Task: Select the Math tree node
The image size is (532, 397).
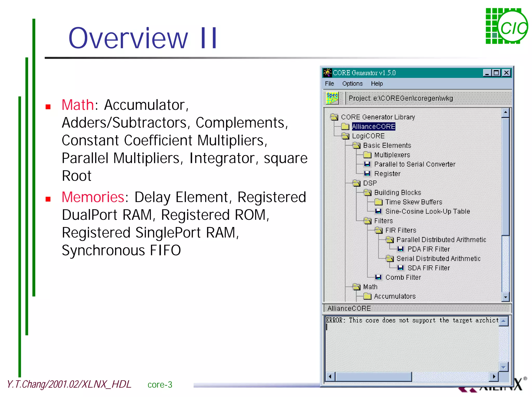Action: click(x=370, y=287)
